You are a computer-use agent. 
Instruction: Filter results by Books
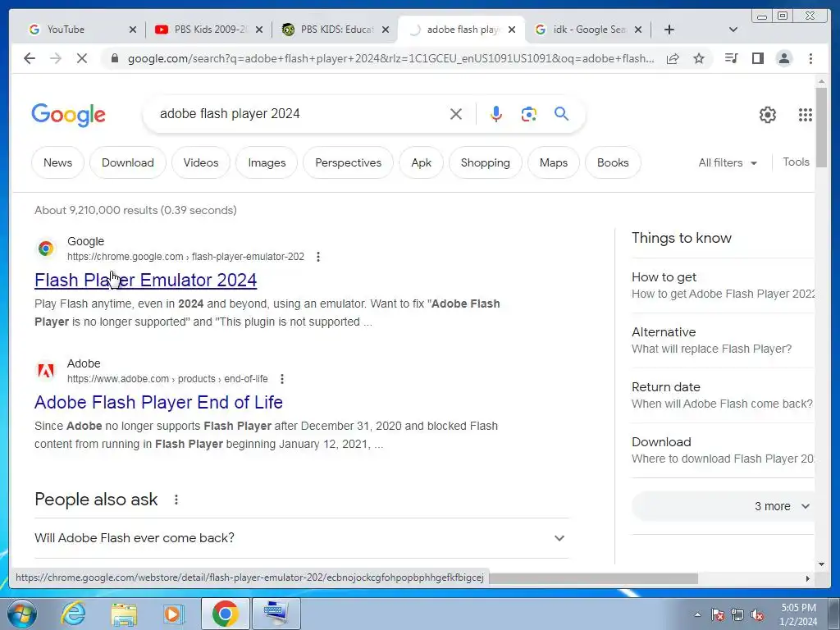click(613, 163)
